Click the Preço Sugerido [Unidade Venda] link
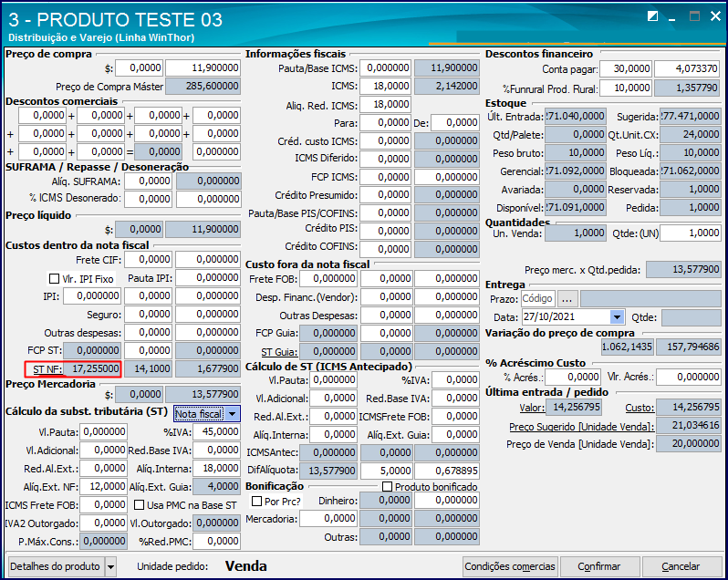The image size is (728, 580). [x=582, y=426]
